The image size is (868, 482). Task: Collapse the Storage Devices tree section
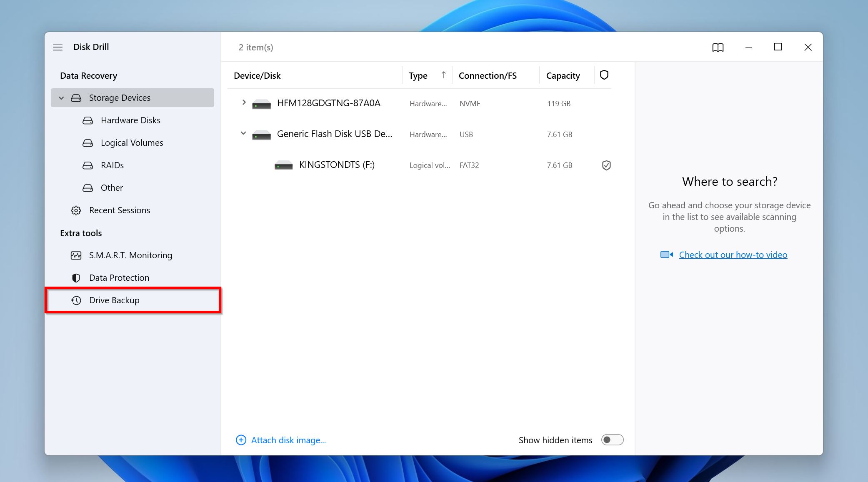click(61, 98)
